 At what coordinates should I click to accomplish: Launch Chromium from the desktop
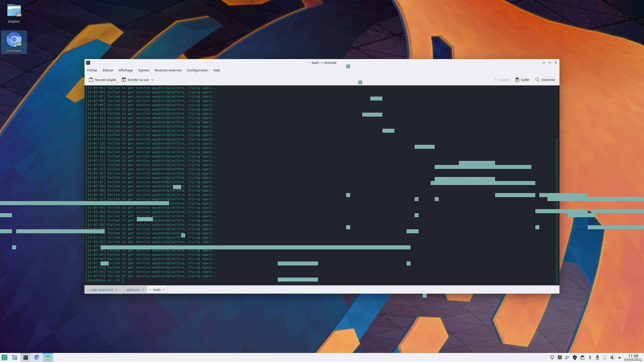click(14, 39)
